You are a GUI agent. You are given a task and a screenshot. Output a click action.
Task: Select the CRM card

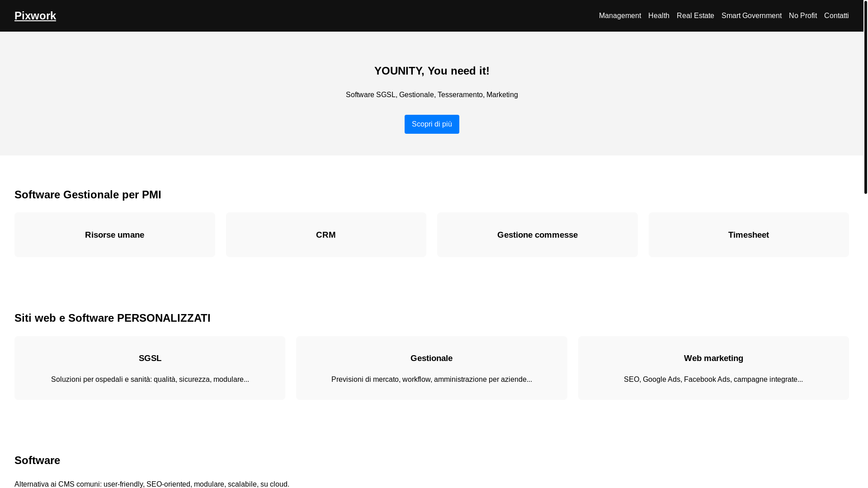[x=326, y=235]
